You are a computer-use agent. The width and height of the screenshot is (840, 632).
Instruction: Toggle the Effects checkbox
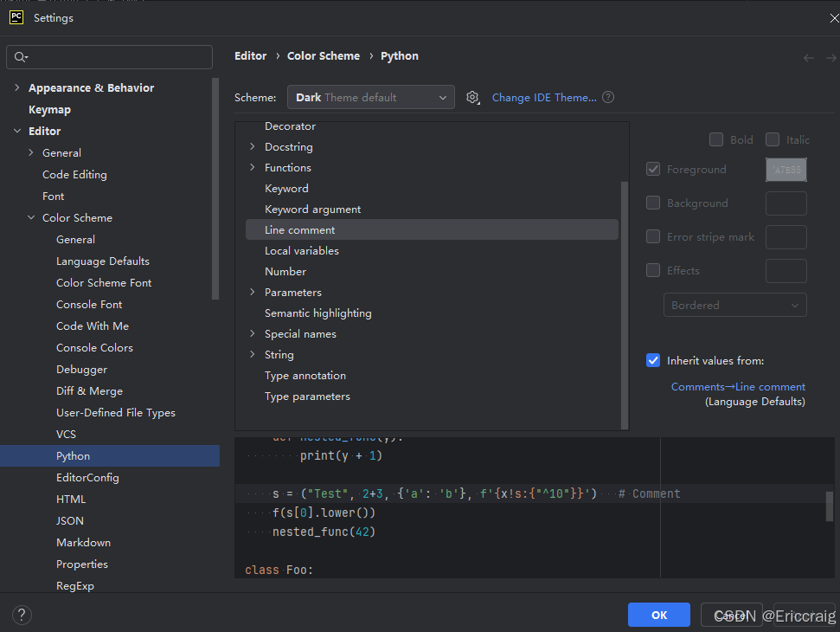pos(653,270)
